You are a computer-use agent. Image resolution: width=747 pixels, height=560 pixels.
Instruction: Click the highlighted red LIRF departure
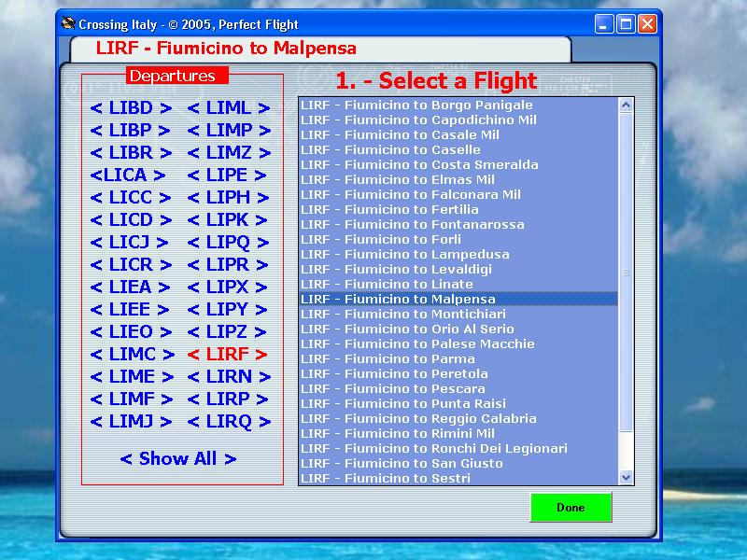pyautogui.click(x=227, y=354)
